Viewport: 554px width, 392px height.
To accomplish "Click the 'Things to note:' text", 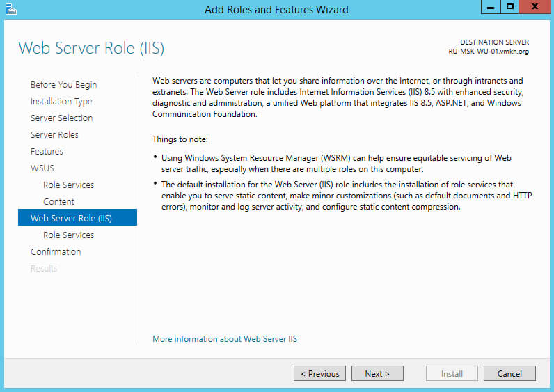I will (x=180, y=139).
